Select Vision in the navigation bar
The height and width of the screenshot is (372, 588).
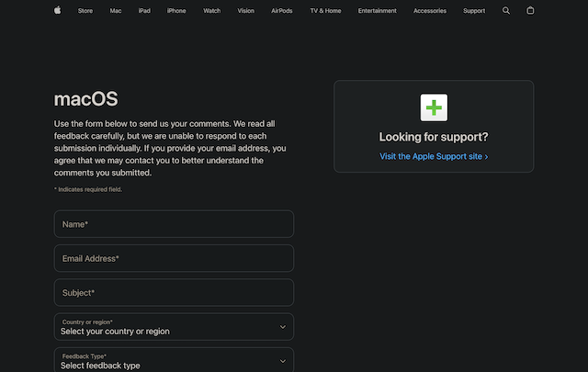click(x=245, y=11)
